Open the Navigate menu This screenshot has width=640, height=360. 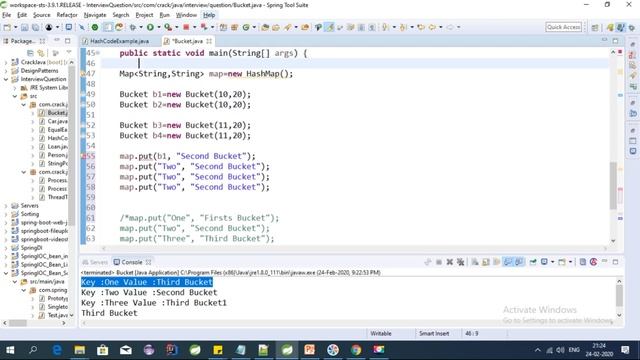point(95,15)
